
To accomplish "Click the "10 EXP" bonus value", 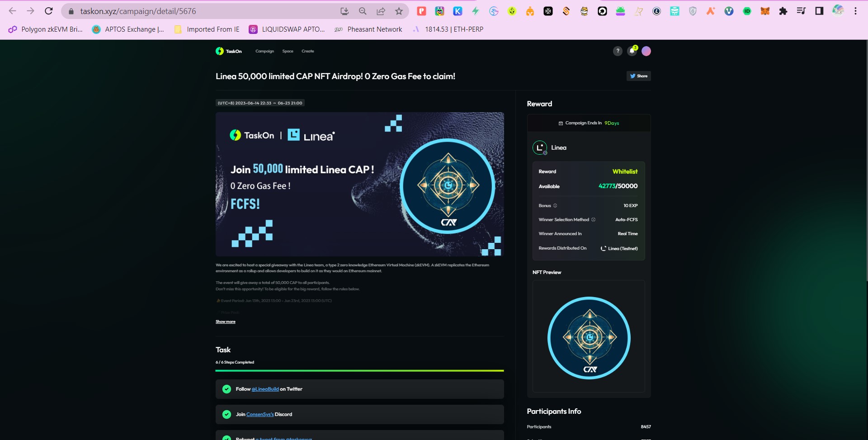I will [631, 206].
